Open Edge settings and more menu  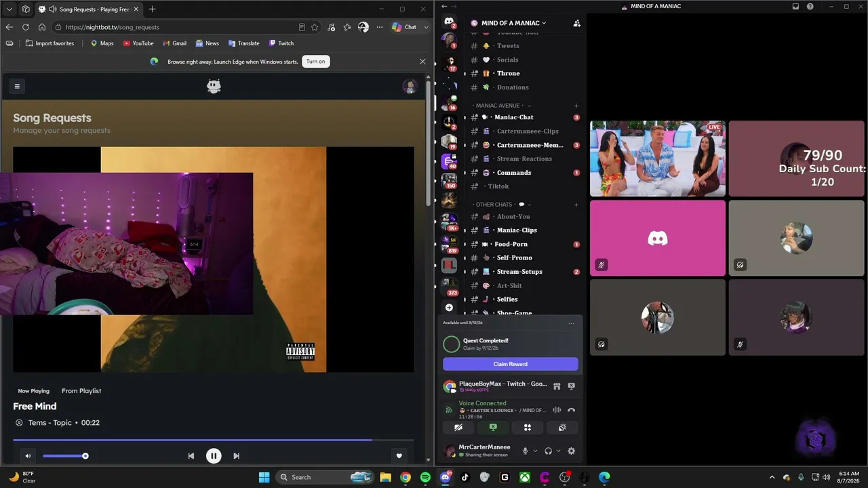380,27
